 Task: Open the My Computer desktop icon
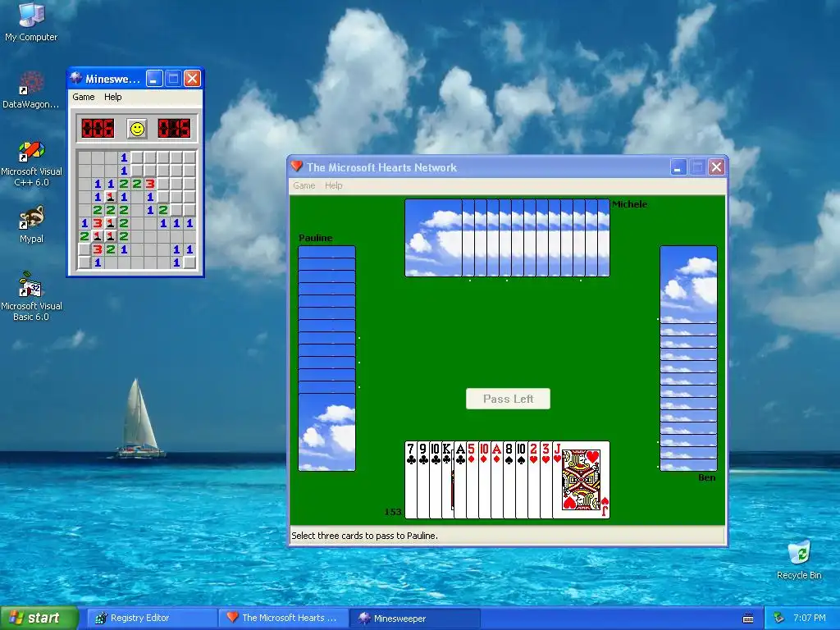click(x=31, y=21)
